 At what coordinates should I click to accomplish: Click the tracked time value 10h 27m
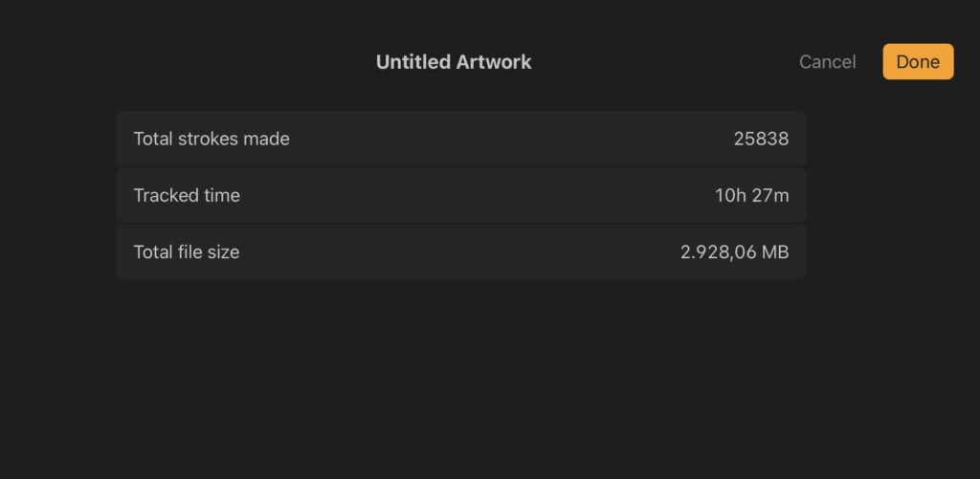(751, 195)
